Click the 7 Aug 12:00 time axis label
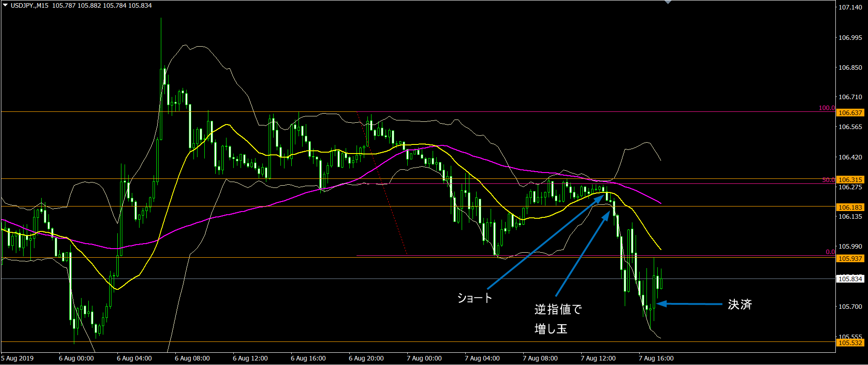 coord(598,358)
